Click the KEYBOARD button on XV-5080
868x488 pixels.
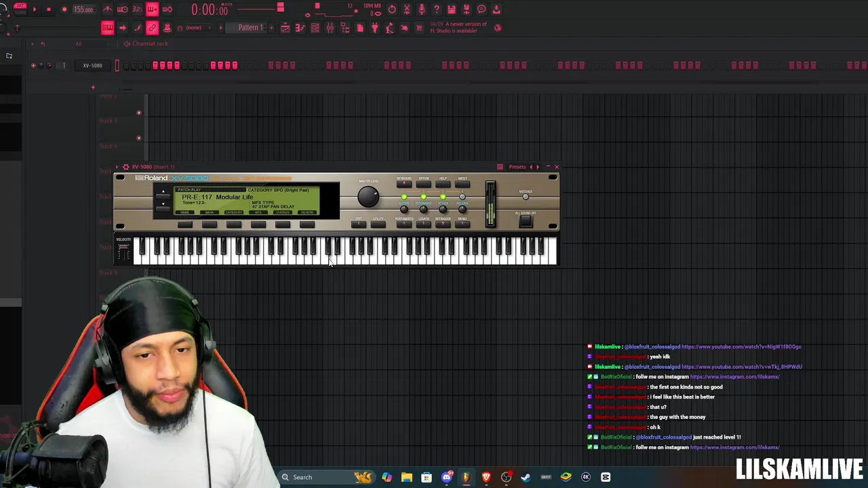(403, 184)
